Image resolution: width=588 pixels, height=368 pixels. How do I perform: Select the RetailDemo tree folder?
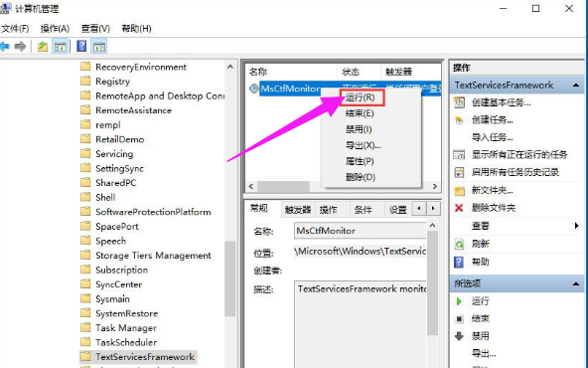119,139
